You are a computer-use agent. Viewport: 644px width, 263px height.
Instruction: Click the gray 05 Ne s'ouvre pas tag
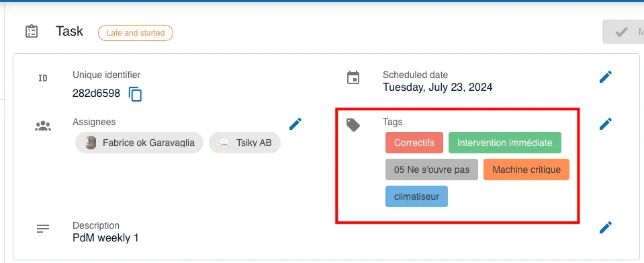pyautogui.click(x=432, y=170)
